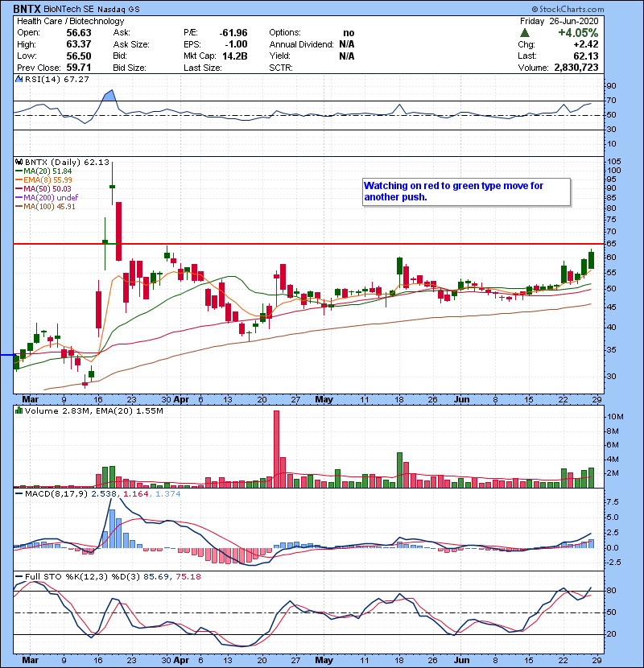Viewport: 644px width, 668px height.
Task: Select the Low price 56.50
Action: [79, 56]
